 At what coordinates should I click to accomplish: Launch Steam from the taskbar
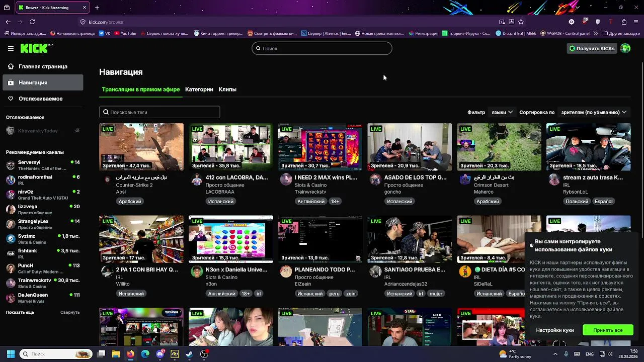(x=189, y=354)
